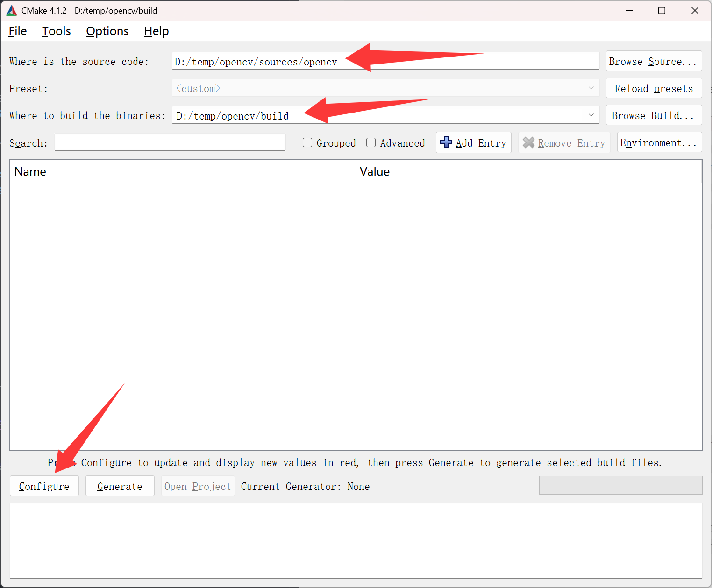The width and height of the screenshot is (712, 588).
Task: Open the Tools menu
Action: 57,31
